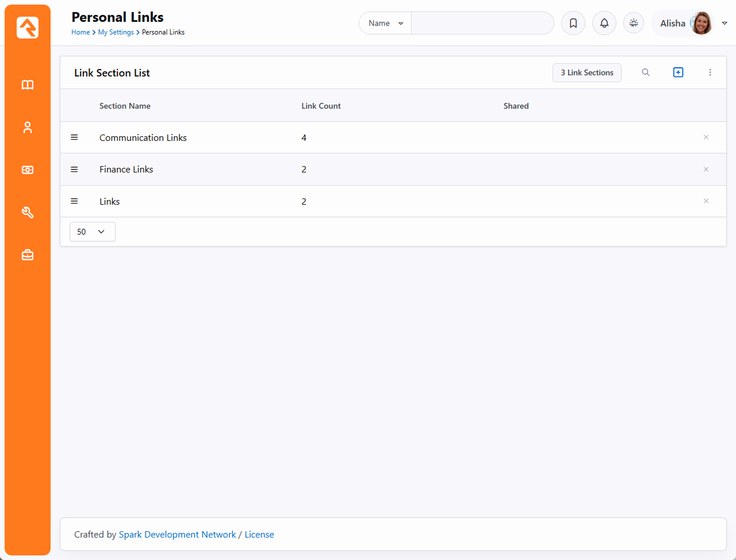Open the grid options three-dot menu
This screenshot has height=560, width=736.
[x=710, y=72]
